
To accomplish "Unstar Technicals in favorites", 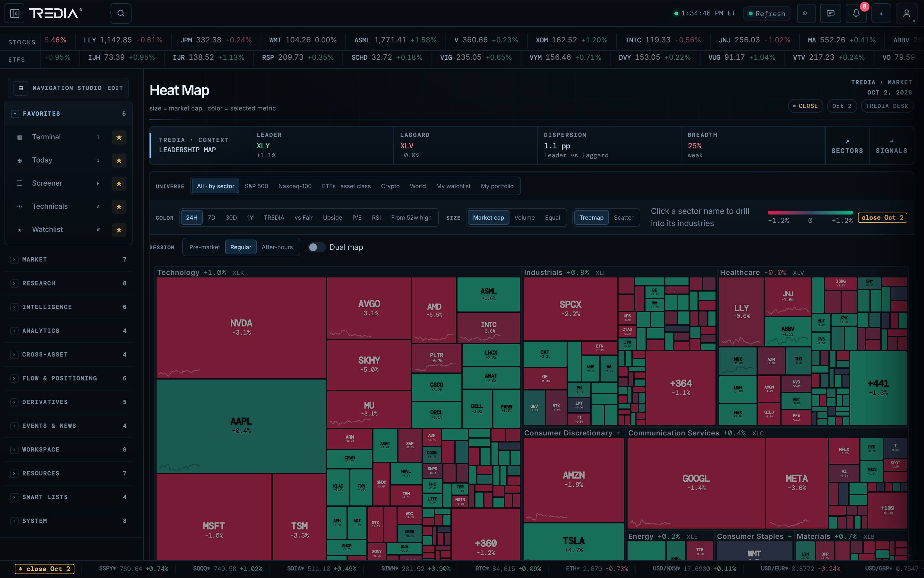I will click(119, 206).
